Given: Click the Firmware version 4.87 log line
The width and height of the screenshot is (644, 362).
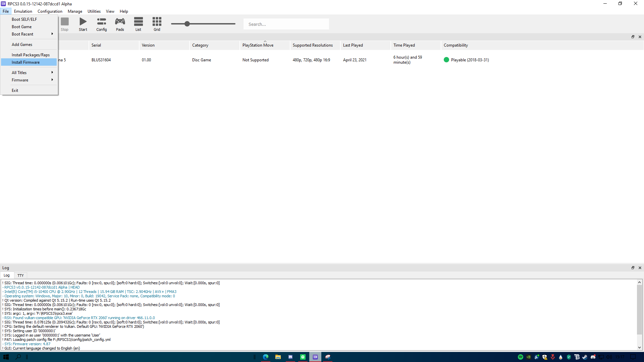Looking at the screenshot, I should 27,344.
